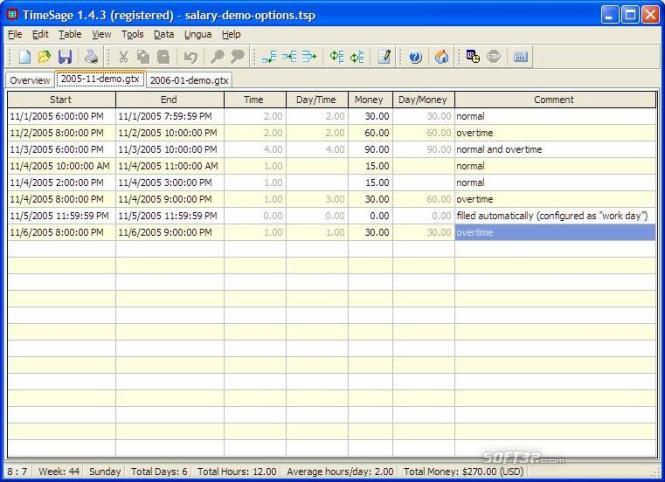Select the 'normal and overtime' comment cell

pos(554,149)
